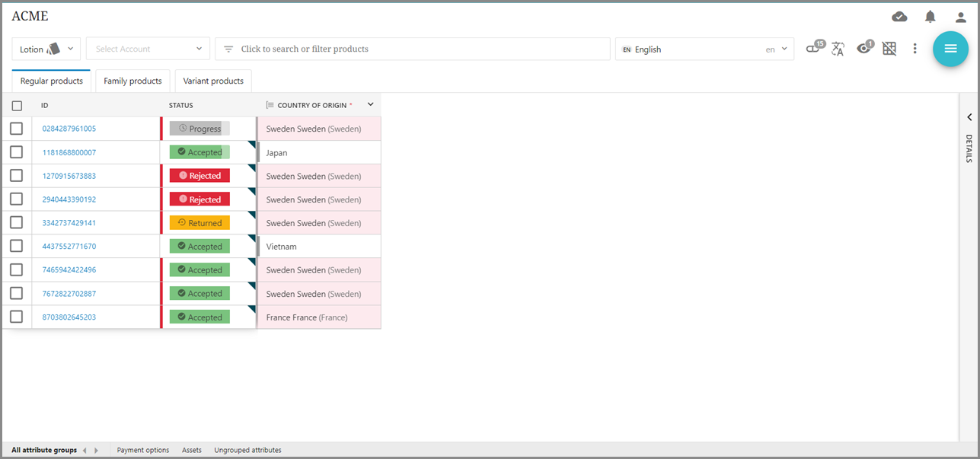The height and width of the screenshot is (459, 980).
Task: Open product ID 0284287961005 link
Action: [x=69, y=129]
